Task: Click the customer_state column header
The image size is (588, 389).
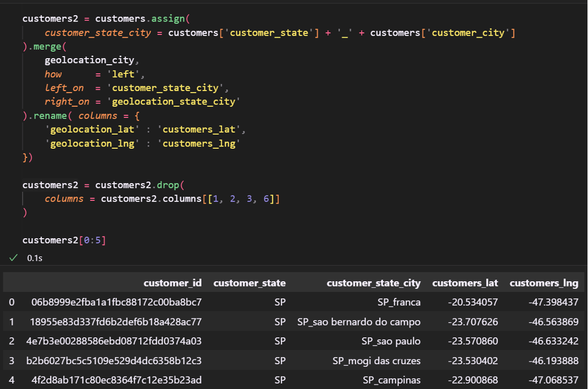Action: pos(249,283)
